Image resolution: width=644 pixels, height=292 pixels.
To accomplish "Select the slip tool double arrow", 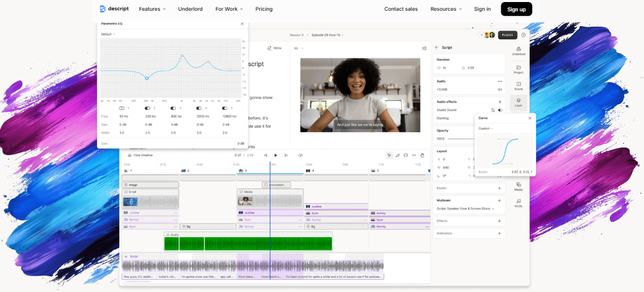I will [x=414, y=155].
